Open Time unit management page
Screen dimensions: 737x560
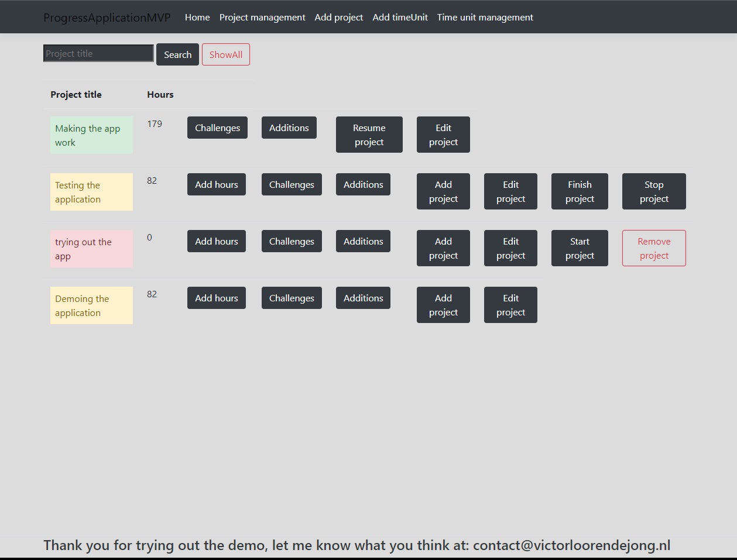coord(485,18)
